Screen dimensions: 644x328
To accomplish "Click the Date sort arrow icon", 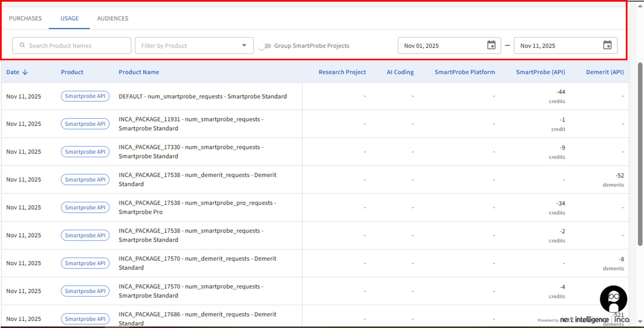I will point(25,72).
